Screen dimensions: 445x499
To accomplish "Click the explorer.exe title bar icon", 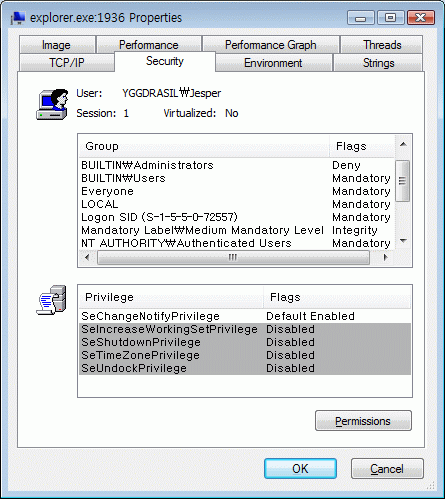I will (18, 18).
